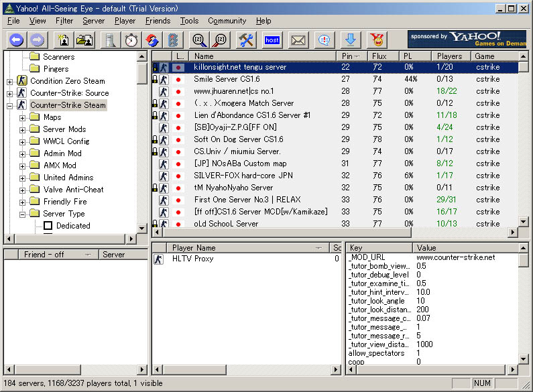The height and width of the screenshot is (392, 533).
Task: Click the blue download arrow icon
Action: pyautogui.click(x=351, y=40)
